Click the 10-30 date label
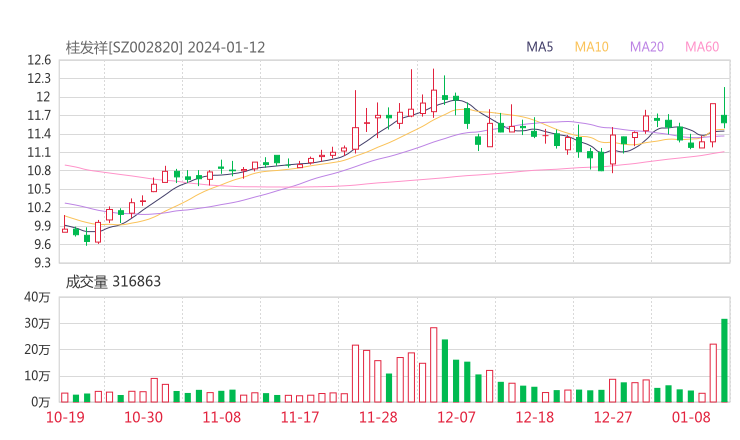The width and height of the screenshot is (740, 440). click(x=143, y=417)
